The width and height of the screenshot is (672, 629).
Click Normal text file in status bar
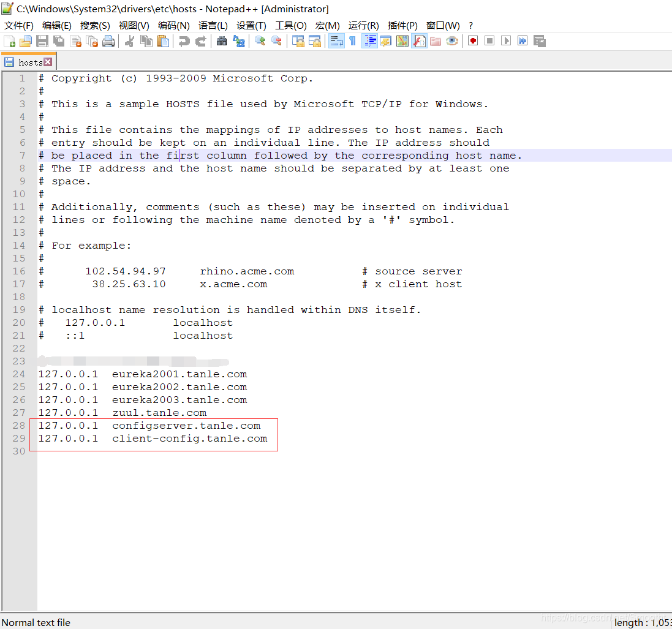[36, 623]
